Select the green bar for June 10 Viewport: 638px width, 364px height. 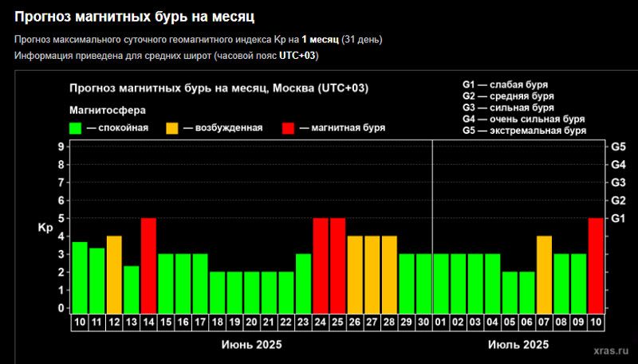click(x=80, y=276)
